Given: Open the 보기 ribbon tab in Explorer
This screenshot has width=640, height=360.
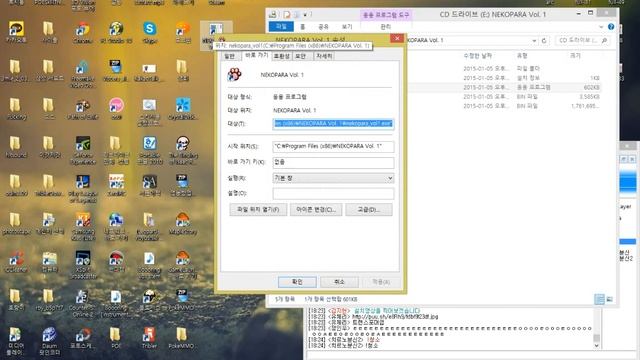Looking at the screenshot, I should [347, 27].
